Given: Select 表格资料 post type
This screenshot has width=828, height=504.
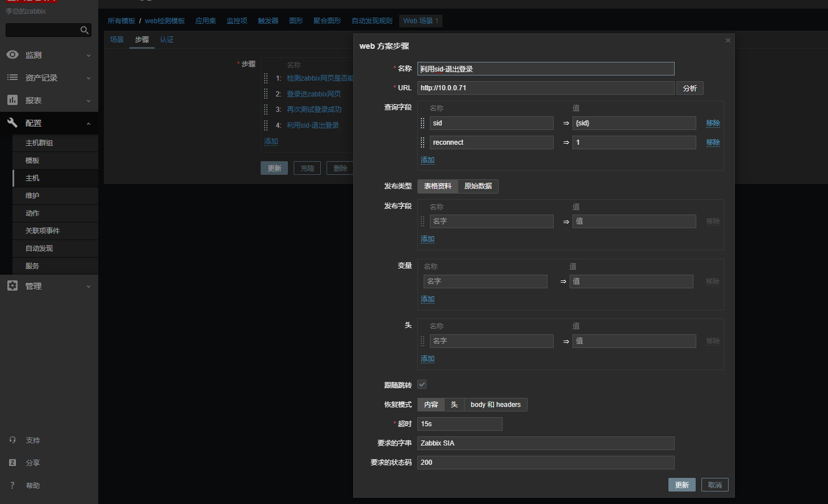Looking at the screenshot, I should click(438, 186).
